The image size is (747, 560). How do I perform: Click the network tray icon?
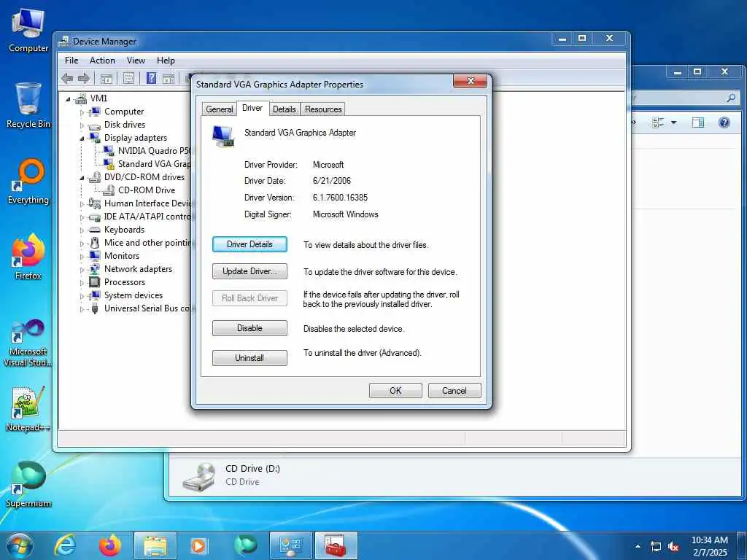point(656,547)
